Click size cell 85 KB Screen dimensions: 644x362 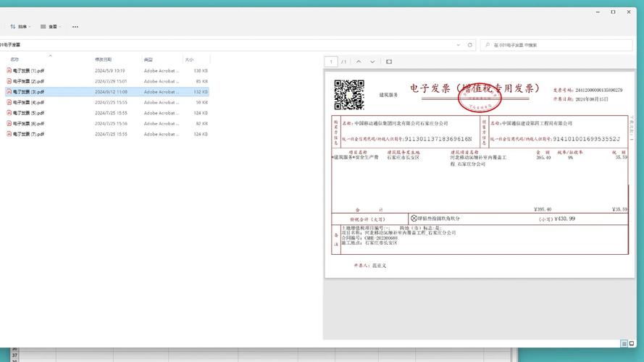pos(201,81)
